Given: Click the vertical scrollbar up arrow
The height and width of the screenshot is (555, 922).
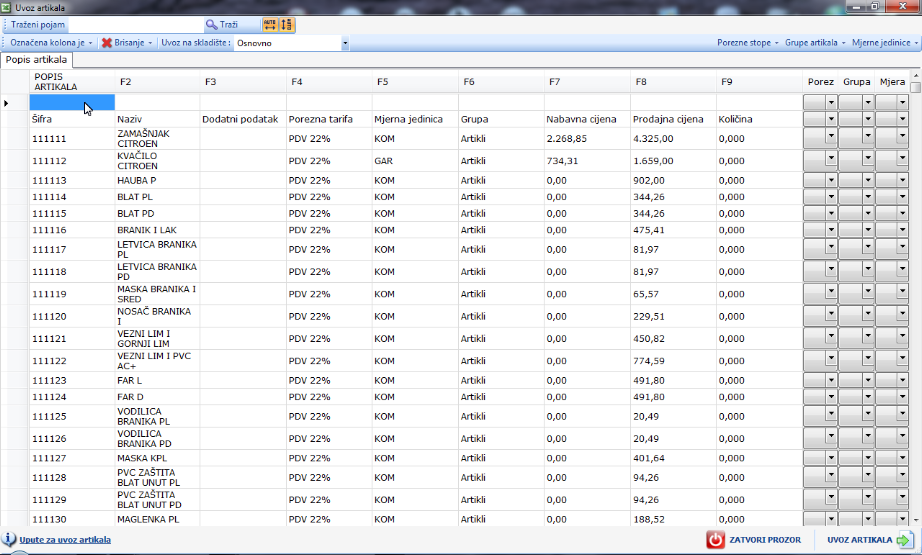Looking at the screenshot, I should pyautogui.click(x=916, y=76).
